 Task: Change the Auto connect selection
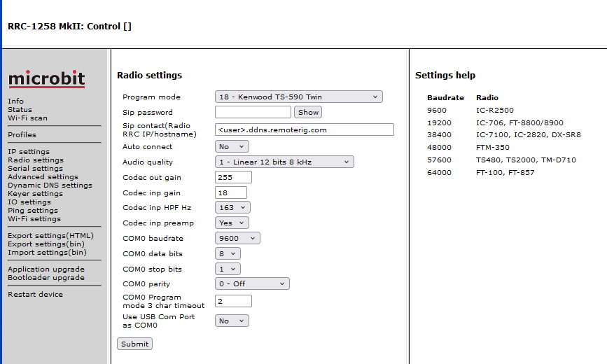(x=232, y=147)
